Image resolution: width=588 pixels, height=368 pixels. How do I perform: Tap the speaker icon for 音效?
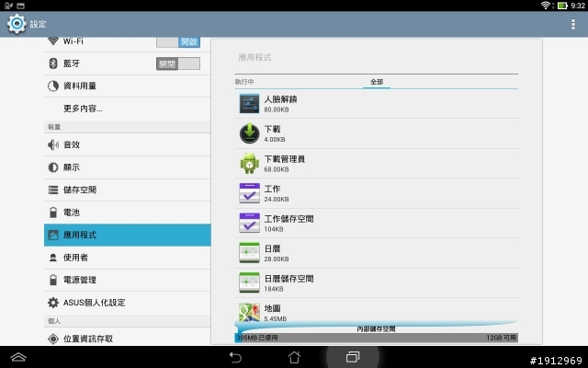click(x=53, y=144)
